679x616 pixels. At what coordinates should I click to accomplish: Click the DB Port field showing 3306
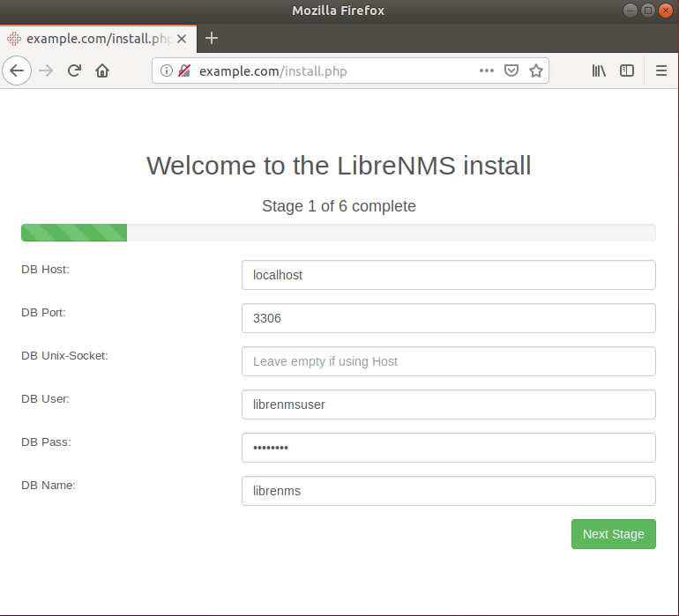[x=449, y=318]
